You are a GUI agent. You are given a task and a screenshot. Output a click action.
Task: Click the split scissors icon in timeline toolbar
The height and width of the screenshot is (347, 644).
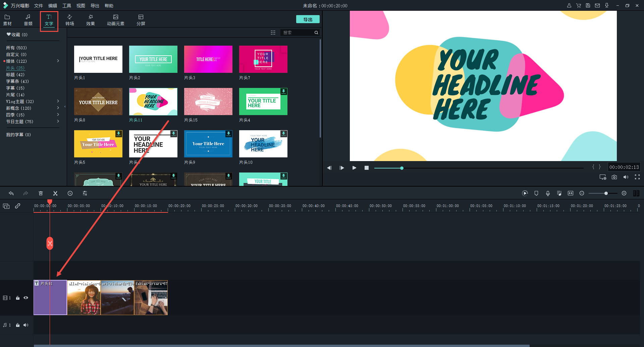tap(55, 193)
